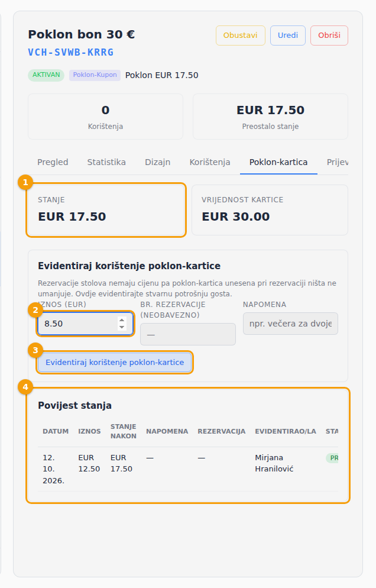Increase amount with the stepper up arrow
Image resolution: width=376 pixels, height=588 pixels.
pos(122,320)
